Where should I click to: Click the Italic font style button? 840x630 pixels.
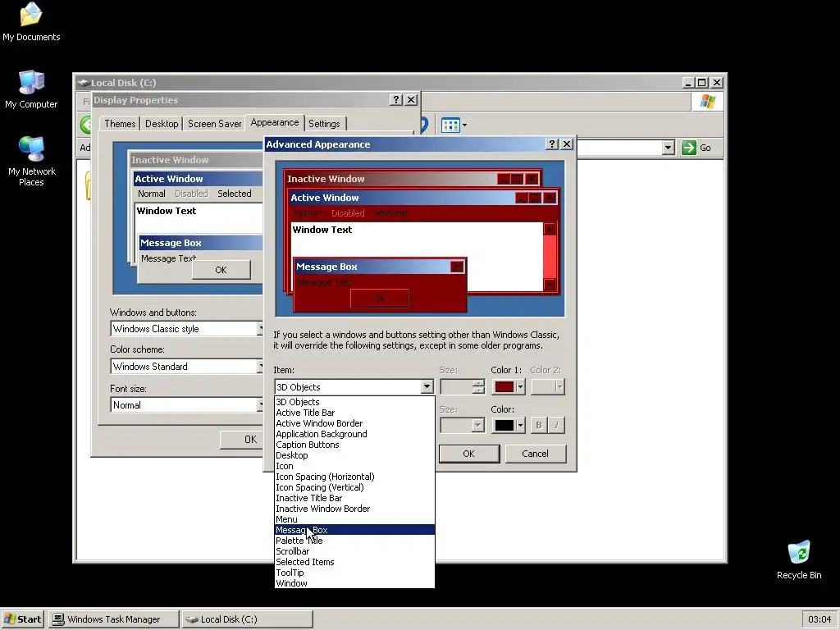tap(557, 426)
